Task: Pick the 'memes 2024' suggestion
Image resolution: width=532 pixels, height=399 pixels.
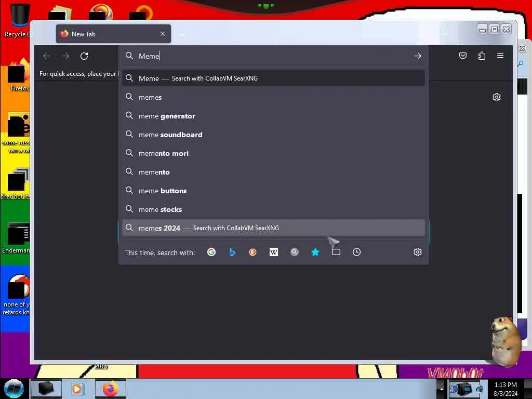Action: pos(273,228)
